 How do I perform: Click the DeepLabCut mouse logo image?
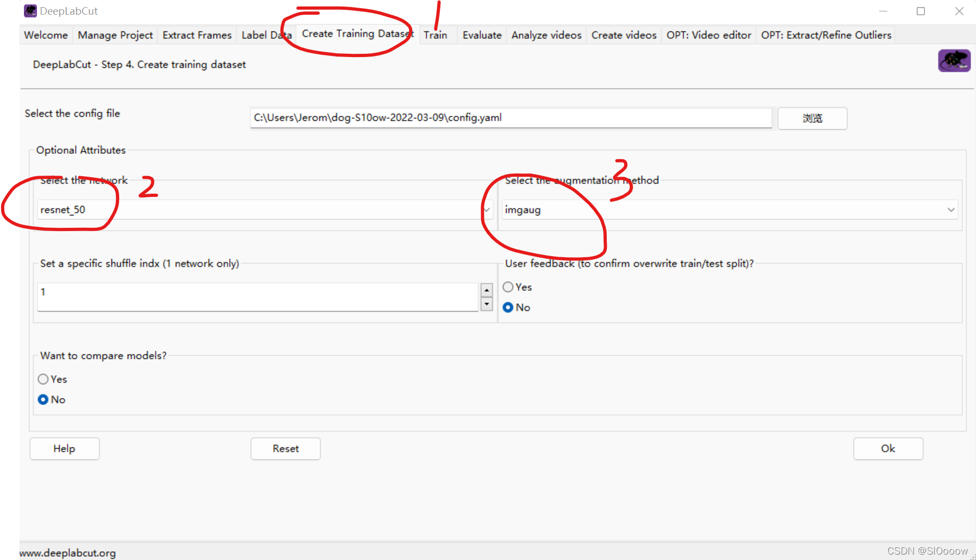[954, 61]
